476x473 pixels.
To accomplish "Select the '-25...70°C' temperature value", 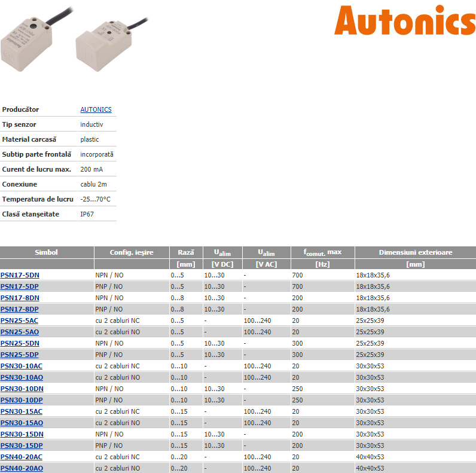I will (95, 199).
